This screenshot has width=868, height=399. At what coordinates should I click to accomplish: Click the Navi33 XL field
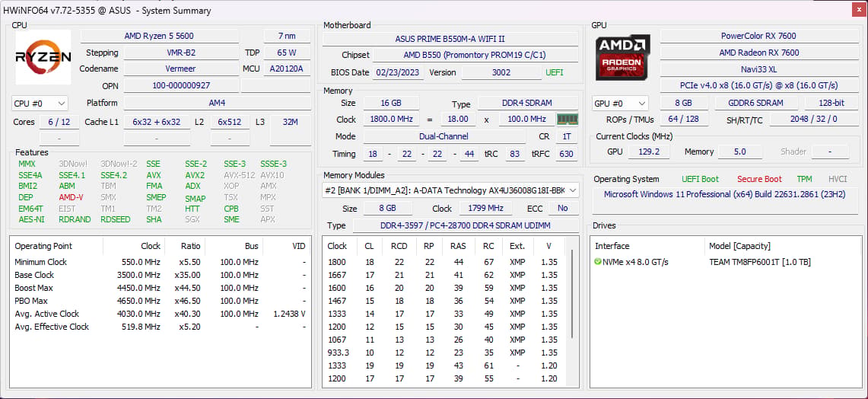[758, 69]
